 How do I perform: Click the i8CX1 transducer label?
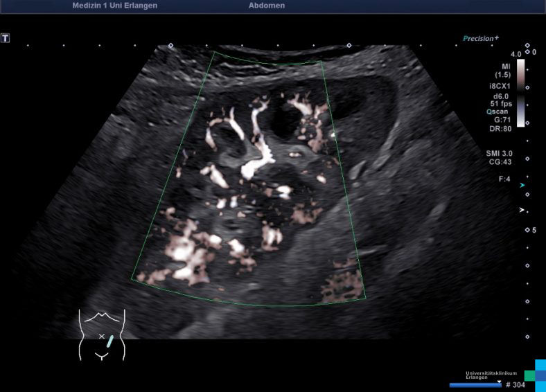pyautogui.click(x=499, y=86)
